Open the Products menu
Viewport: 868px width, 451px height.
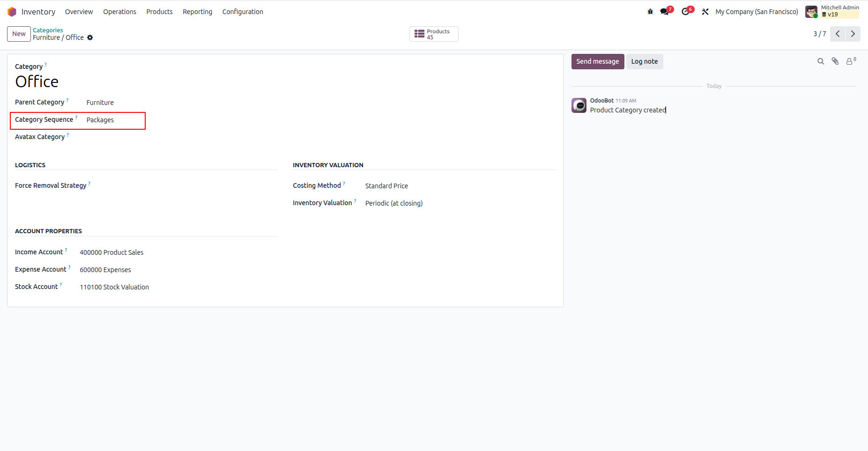tap(159, 12)
